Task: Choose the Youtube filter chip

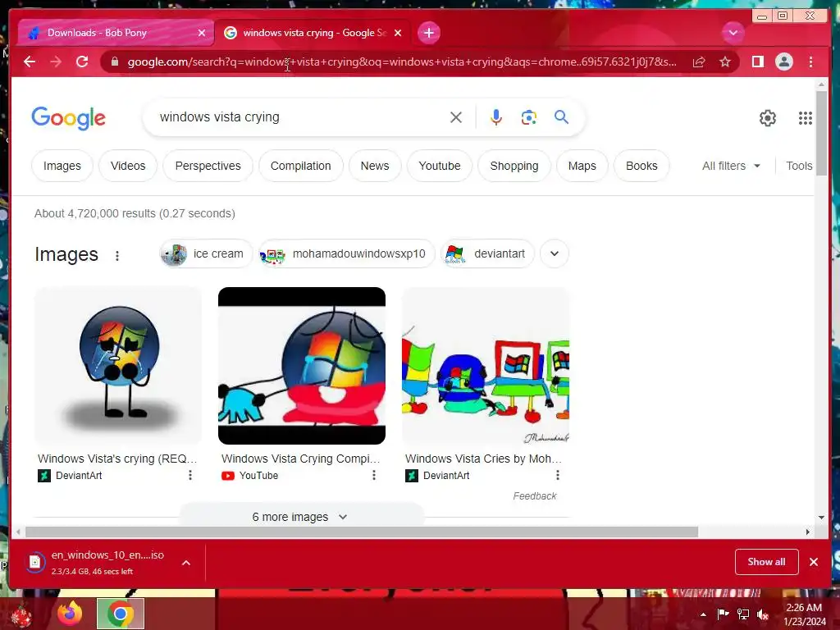Action: coord(440,166)
